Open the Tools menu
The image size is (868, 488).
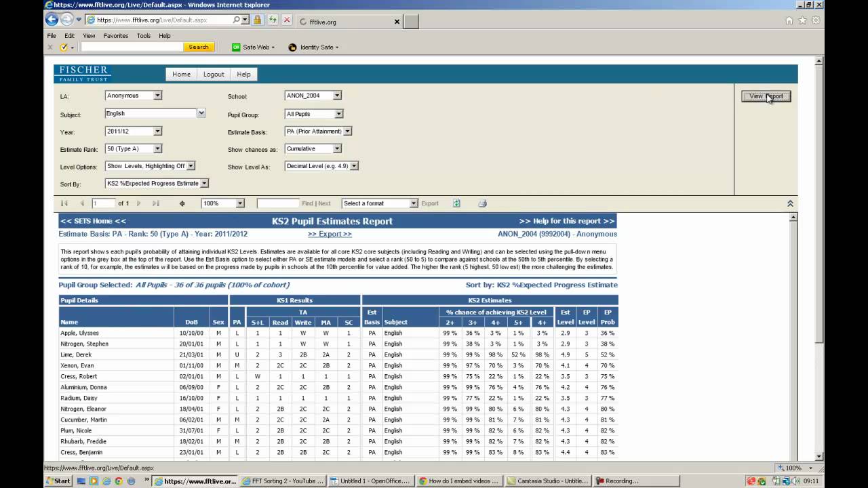click(144, 36)
